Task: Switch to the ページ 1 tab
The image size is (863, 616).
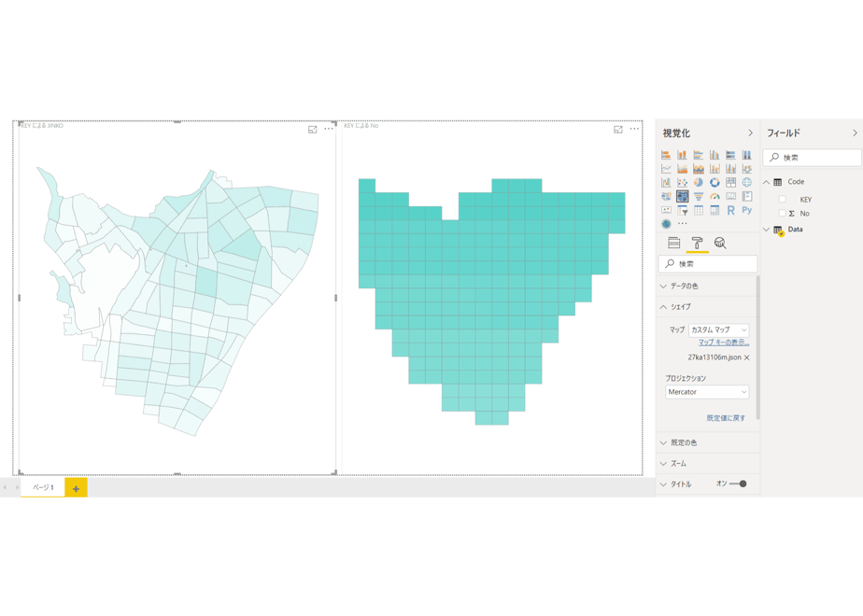Action: (43, 487)
